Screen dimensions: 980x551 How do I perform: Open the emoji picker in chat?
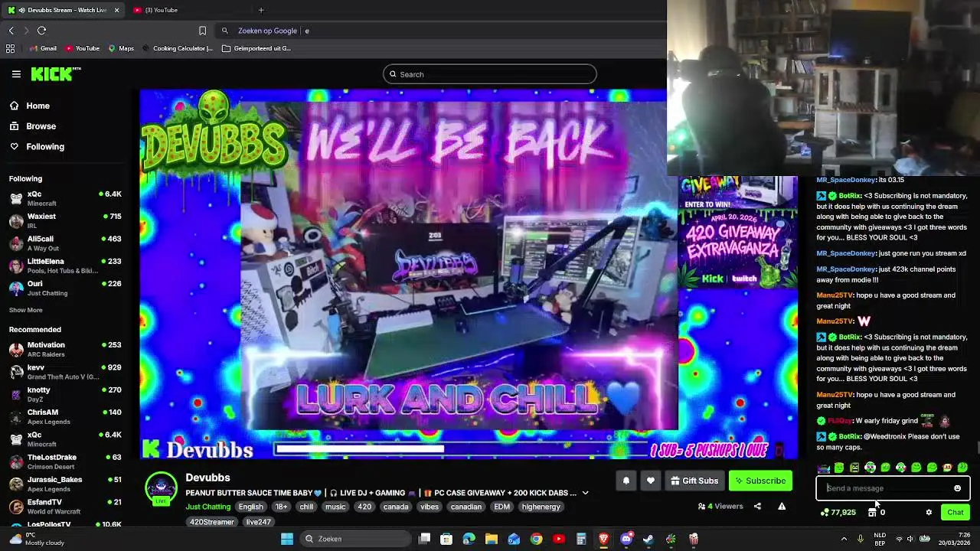957,488
